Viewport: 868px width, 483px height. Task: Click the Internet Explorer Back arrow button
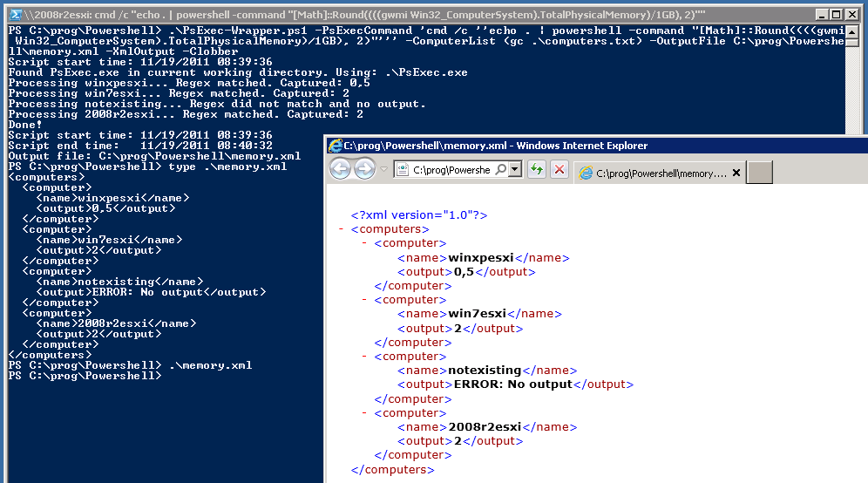[340, 169]
